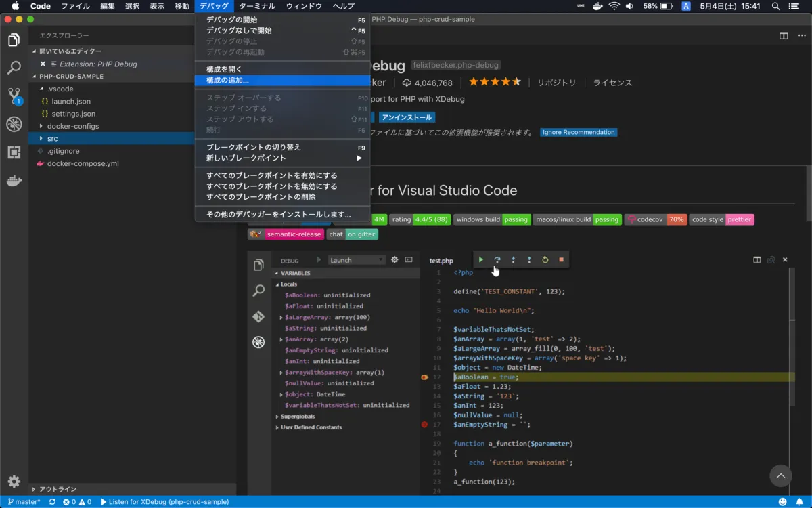Click the notifications bell in status bar
The image size is (812, 508).
[799, 502]
